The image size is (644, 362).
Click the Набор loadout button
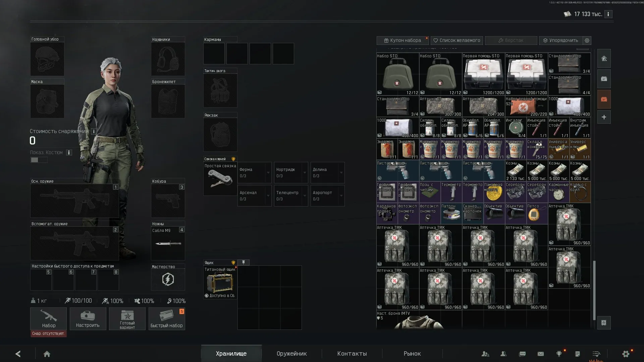(49, 319)
